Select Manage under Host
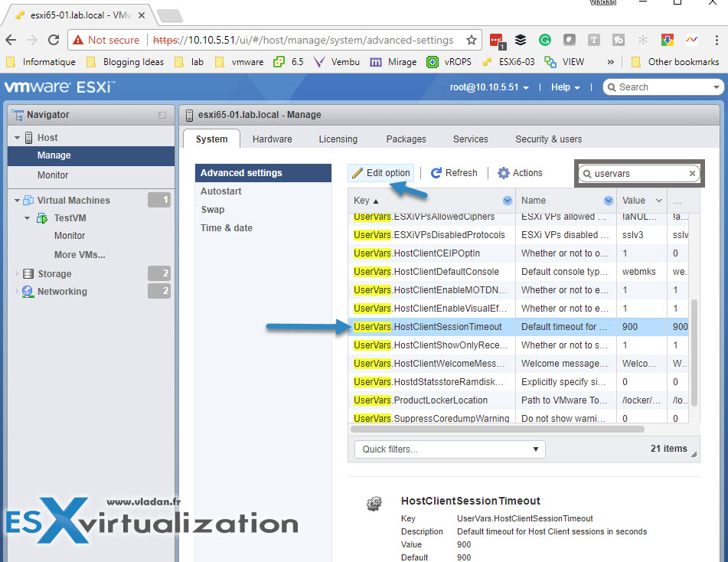 tap(91, 155)
